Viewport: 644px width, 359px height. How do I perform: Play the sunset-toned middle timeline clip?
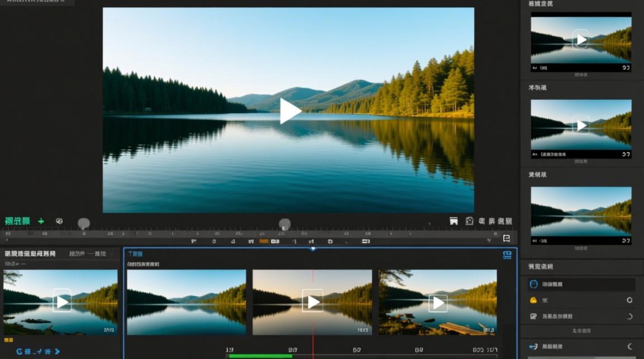click(313, 302)
